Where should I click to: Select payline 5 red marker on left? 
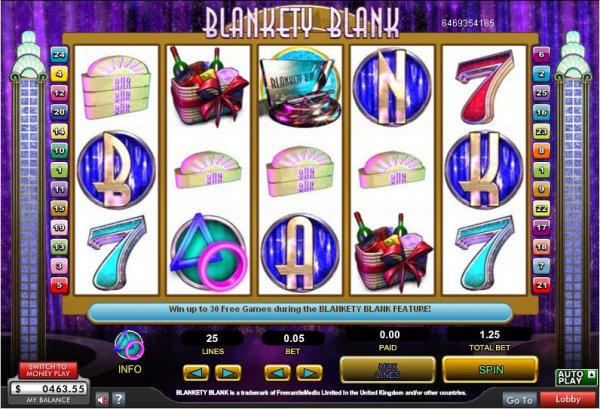59,285
